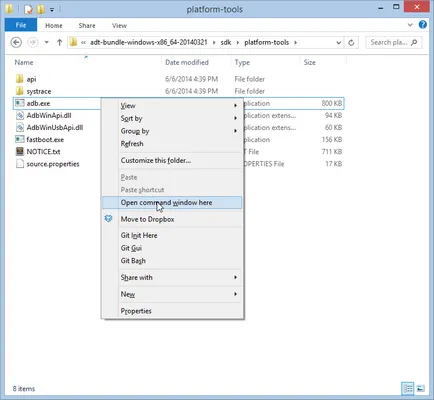The width and height of the screenshot is (434, 400).
Task: Click the Date modified column header
Action: [x=187, y=62]
